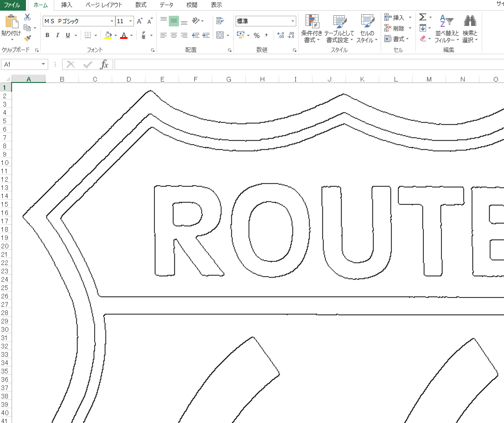The height and width of the screenshot is (423, 504).
Task: Open the フォント group dialog launcher
Action: tap(153, 50)
